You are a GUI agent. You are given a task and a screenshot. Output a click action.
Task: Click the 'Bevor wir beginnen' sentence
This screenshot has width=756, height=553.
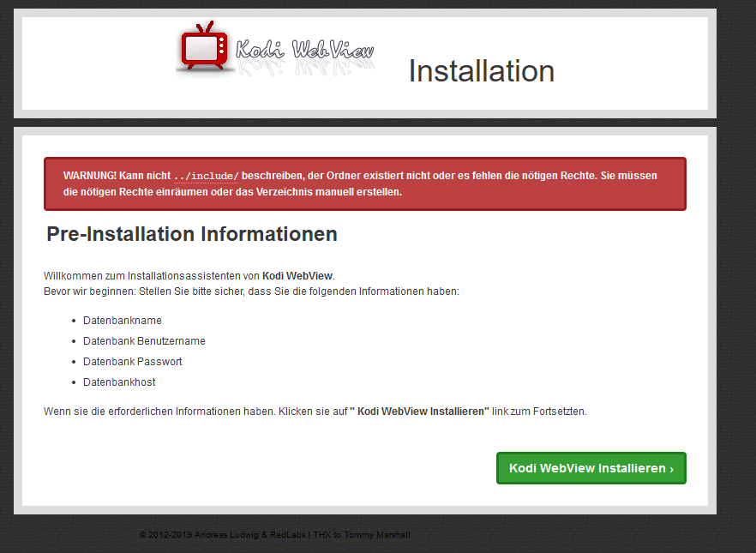pos(251,292)
